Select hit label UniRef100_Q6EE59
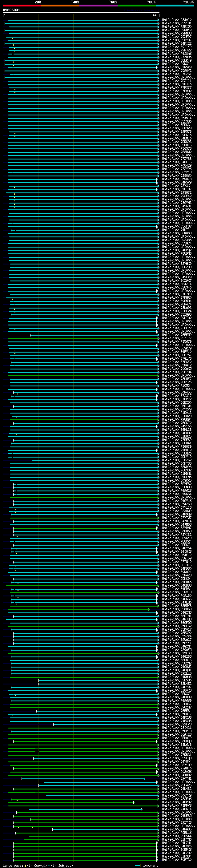The width and height of the screenshot is (197, 868). click(177, 335)
